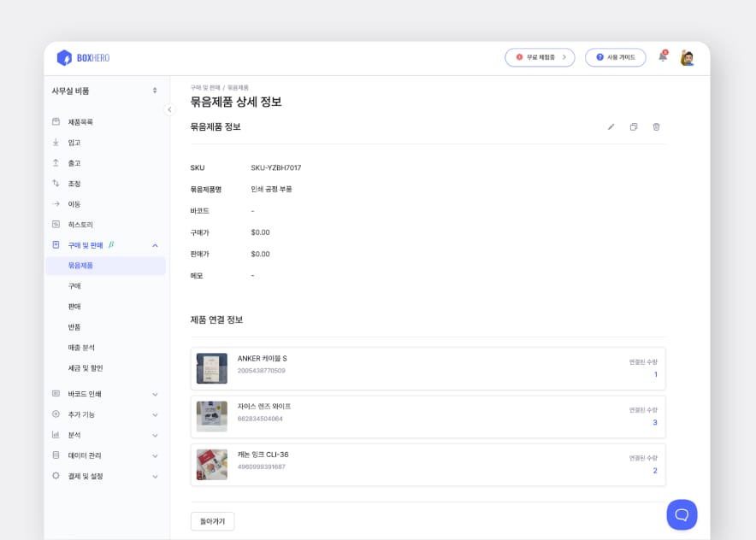This screenshot has height=540, width=756.
Task: Select the 출고 (stock out) sidebar icon
Action: [x=54, y=162]
